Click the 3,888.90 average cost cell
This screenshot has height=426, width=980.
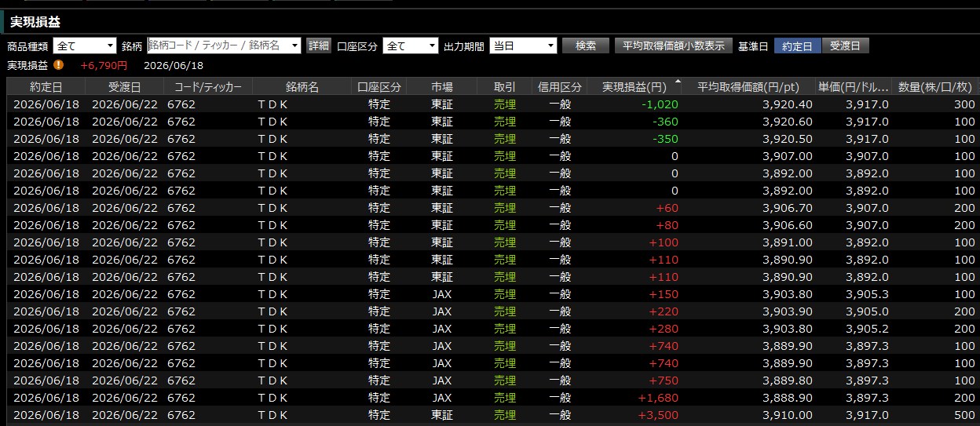tap(788, 398)
